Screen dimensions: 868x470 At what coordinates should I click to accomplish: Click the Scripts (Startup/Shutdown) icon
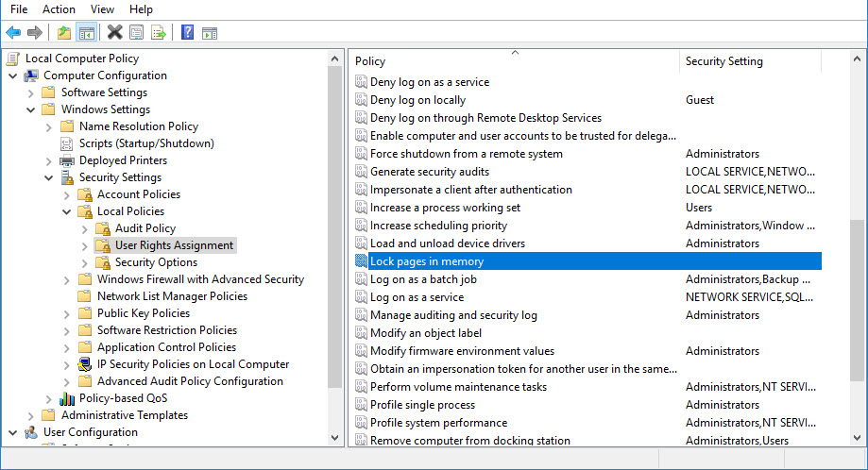tap(66, 143)
